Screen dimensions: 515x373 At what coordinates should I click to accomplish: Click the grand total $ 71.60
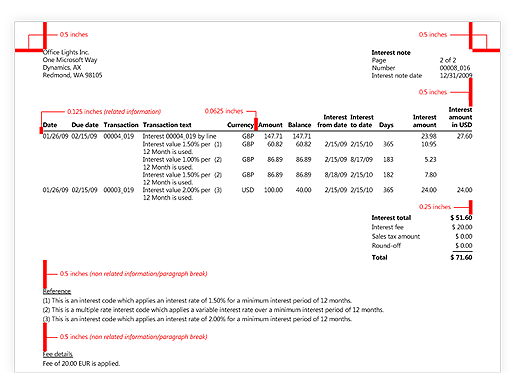coord(461,257)
